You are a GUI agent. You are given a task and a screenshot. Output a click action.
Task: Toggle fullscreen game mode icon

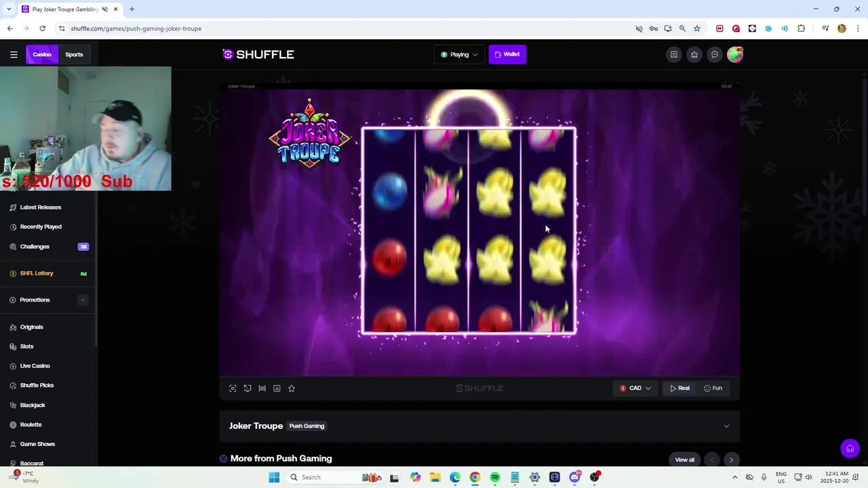point(233,388)
